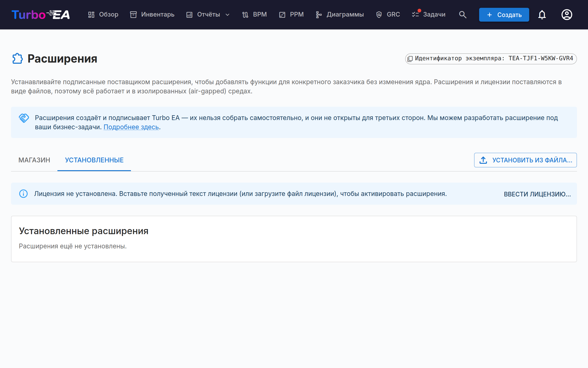Click the Расширения puzzle piece icon

click(17, 58)
